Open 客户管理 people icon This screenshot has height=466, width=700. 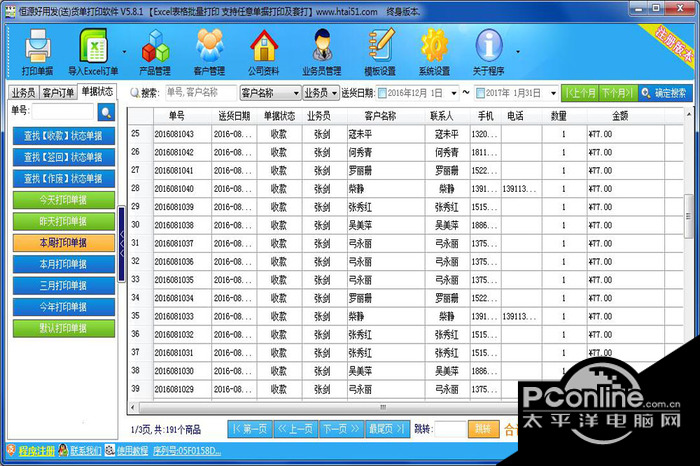tap(209, 52)
